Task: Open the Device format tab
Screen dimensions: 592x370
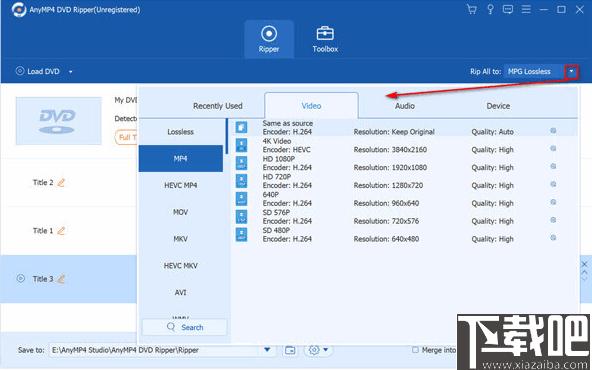Action: coord(498,106)
